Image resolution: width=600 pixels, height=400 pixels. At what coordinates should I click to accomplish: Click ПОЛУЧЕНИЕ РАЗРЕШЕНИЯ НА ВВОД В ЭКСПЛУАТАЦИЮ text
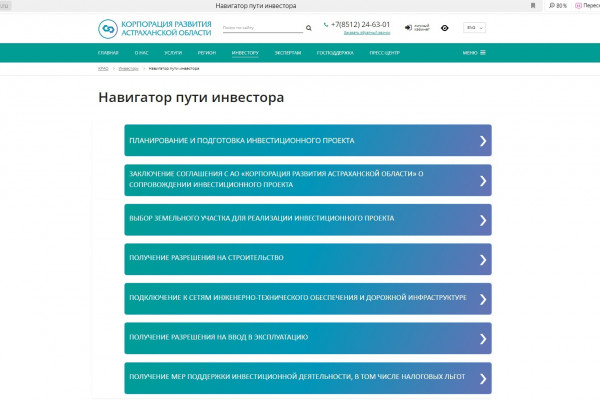pyautogui.click(x=218, y=337)
